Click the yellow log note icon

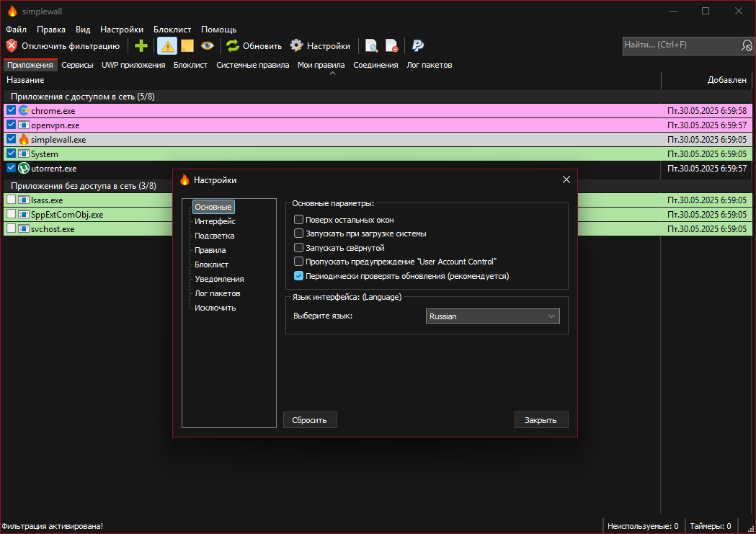tap(187, 46)
